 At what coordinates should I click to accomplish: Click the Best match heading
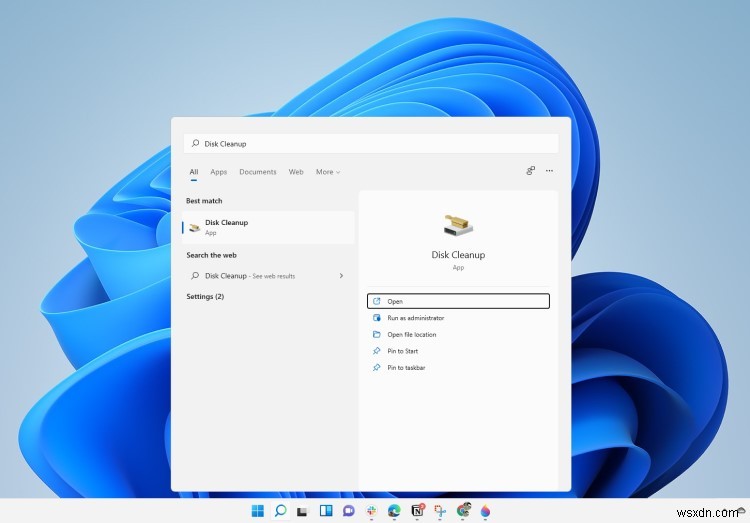click(x=204, y=201)
